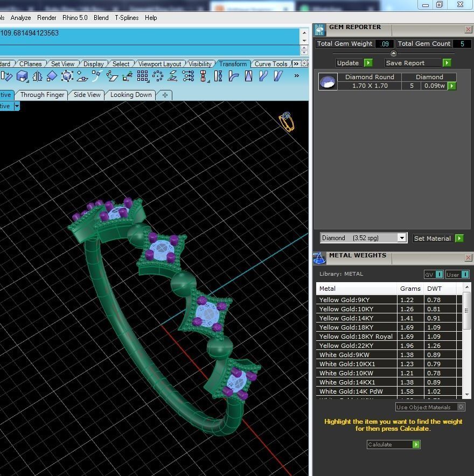Switch to Viewport Layout toolbar tab
This screenshot has width=474, height=476.
coord(159,64)
